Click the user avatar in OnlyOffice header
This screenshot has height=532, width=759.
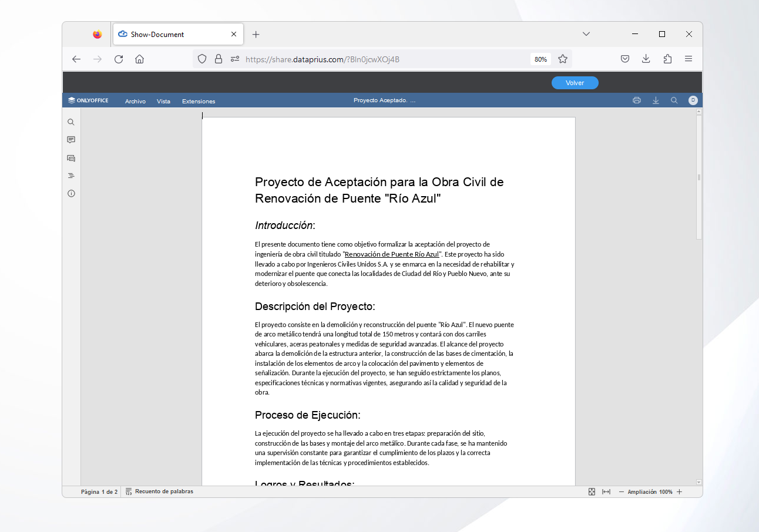click(x=693, y=100)
